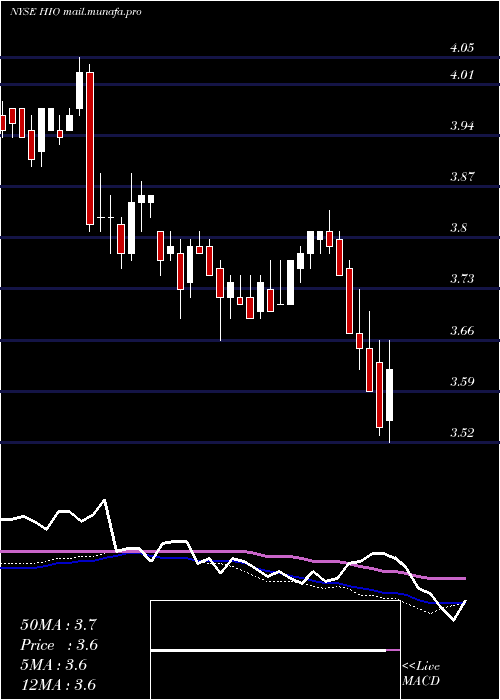Click the last white candlestick at chart's right end

pyautogui.click(x=389, y=395)
